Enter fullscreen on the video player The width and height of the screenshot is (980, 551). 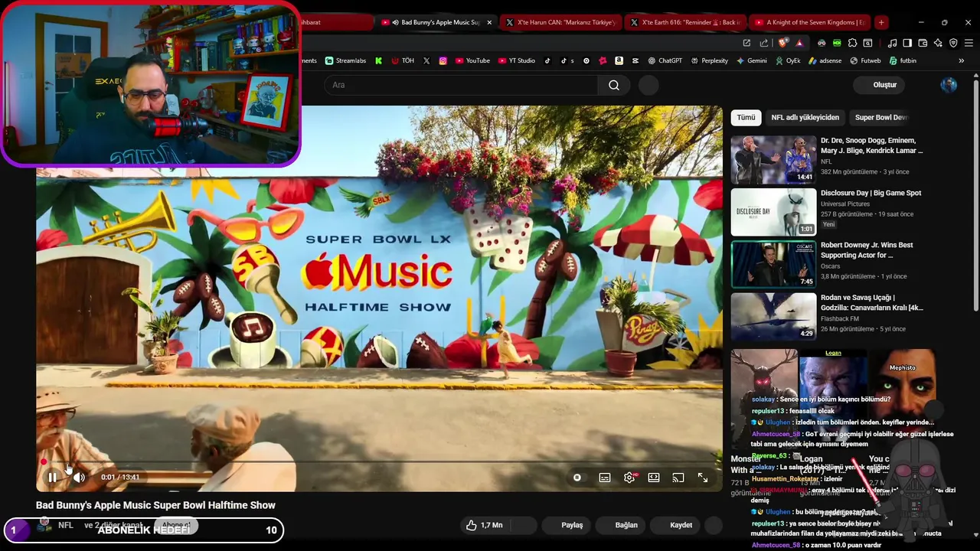tap(703, 478)
